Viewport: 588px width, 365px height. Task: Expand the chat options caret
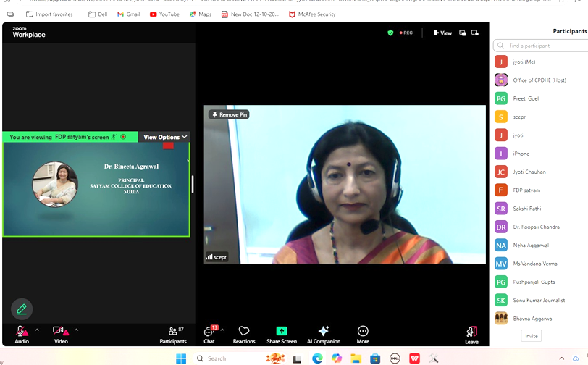(222, 330)
